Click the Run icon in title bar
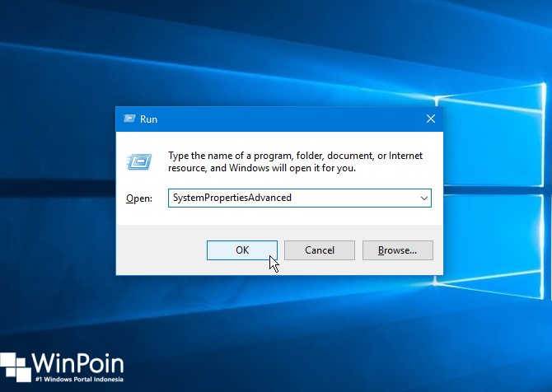 click(129, 119)
